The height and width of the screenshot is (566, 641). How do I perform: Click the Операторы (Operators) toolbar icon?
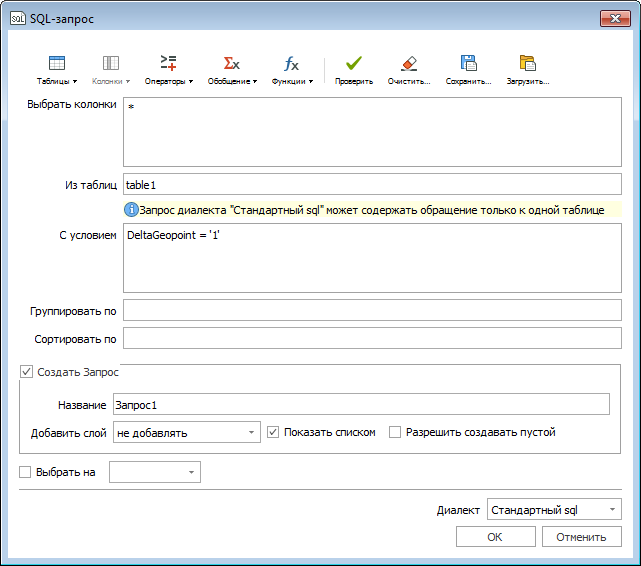(168, 64)
